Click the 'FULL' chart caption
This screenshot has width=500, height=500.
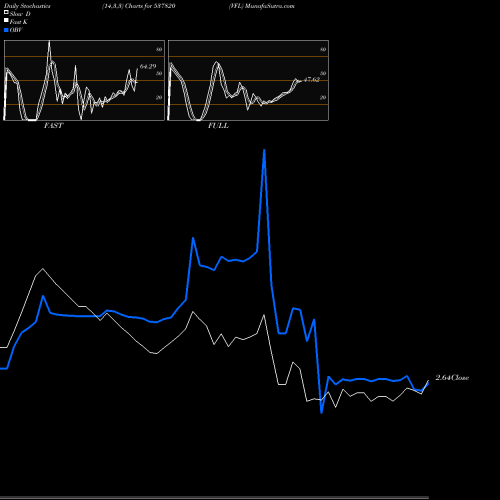click(218, 126)
